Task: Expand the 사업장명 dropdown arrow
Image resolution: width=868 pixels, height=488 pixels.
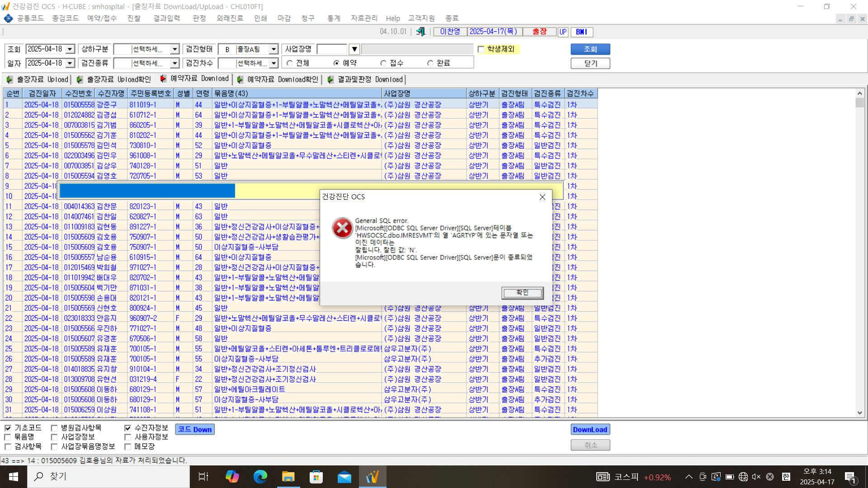Action: (x=354, y=49)
